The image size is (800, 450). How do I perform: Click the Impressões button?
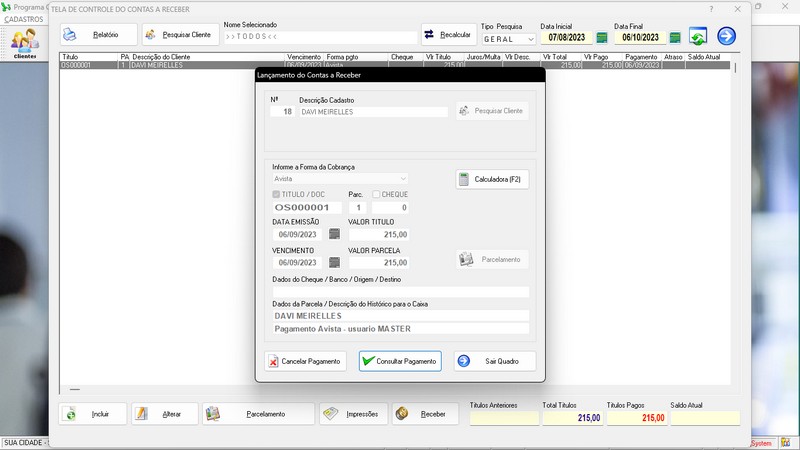tap(354, 414)
